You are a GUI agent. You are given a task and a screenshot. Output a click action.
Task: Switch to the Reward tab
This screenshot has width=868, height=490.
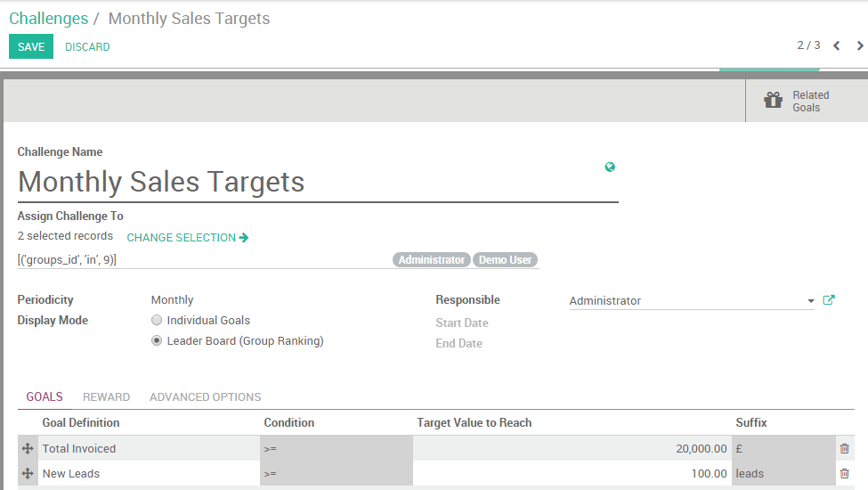tap(106, 397)
